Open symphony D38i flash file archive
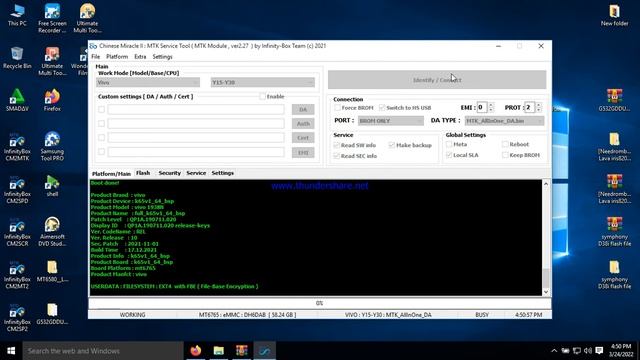 614,232
